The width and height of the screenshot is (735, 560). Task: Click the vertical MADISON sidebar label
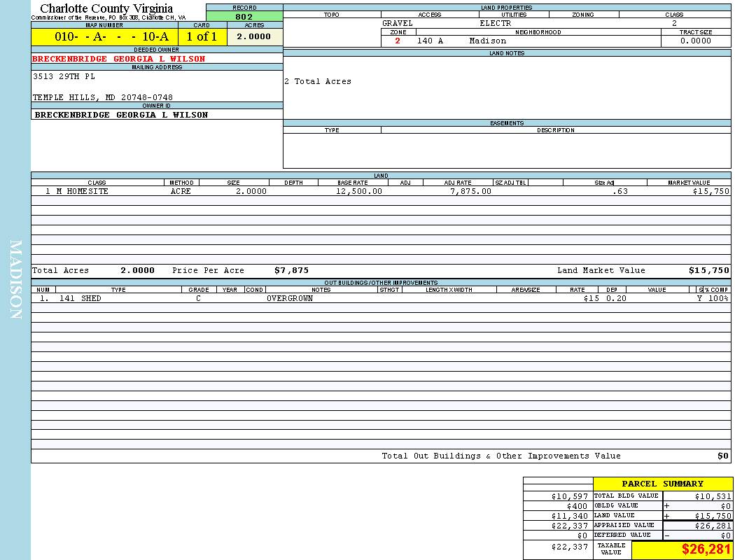[x=15, y=280]
